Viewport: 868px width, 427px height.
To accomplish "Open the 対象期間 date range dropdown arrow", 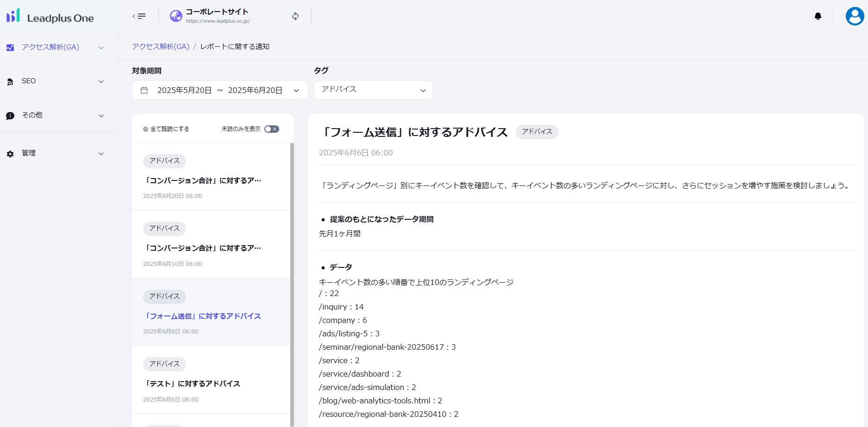I will (296, 91).
